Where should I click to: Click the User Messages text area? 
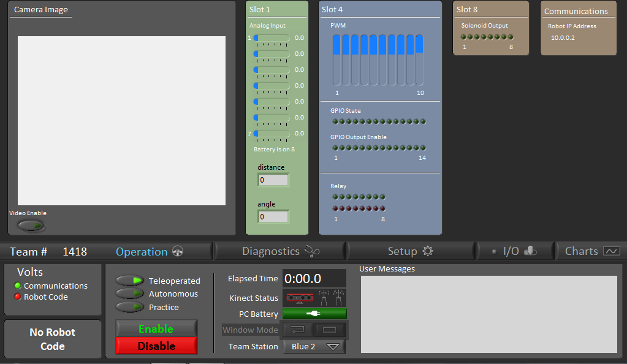[488, 314]
